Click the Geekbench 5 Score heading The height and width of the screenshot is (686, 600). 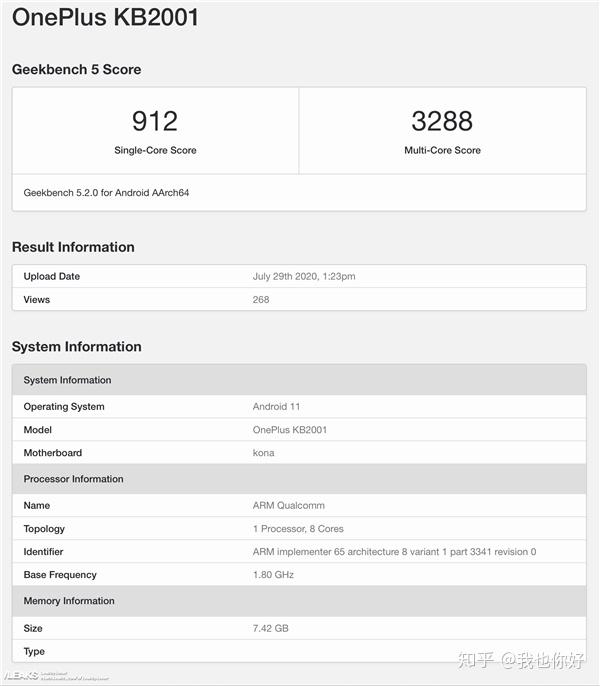(77, 69)
